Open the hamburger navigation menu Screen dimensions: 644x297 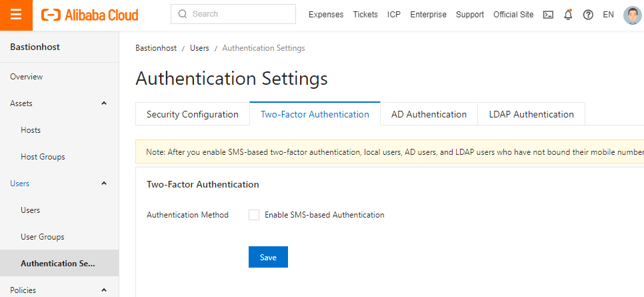coord(17,15)
